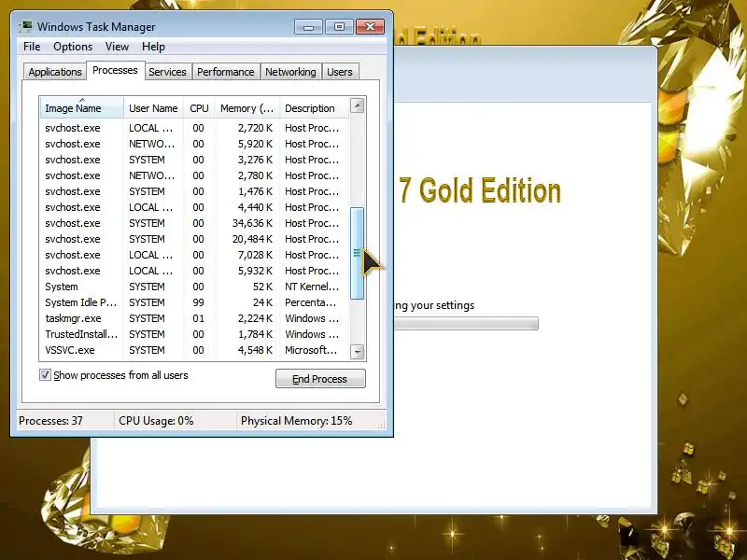The image size is (747, 560).
Task: Sort by Image Name column header
Action: [x=82, y=108]
